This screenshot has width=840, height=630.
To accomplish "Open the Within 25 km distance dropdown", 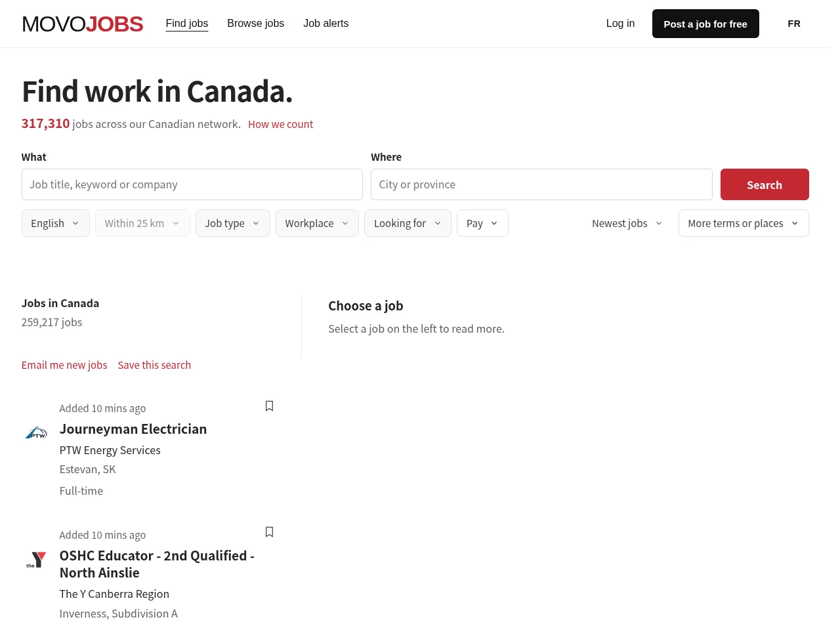I will coord(142,223).
